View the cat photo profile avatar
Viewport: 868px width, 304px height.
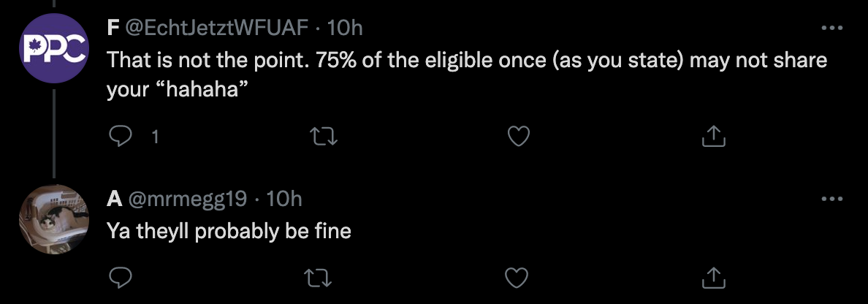54,219
